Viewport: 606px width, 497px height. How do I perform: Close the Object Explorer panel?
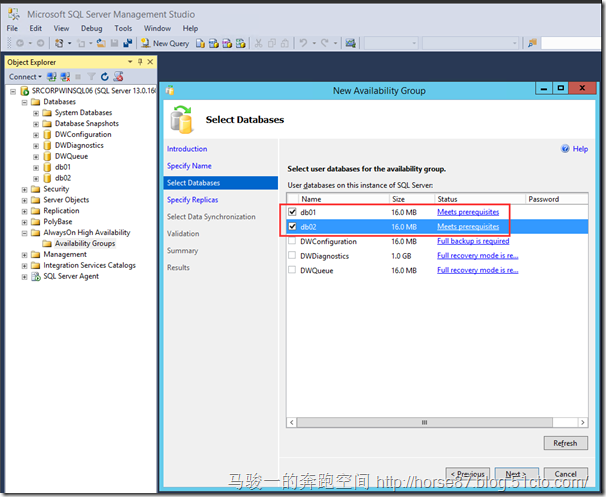pyautogui.click(x=150, y=62)
